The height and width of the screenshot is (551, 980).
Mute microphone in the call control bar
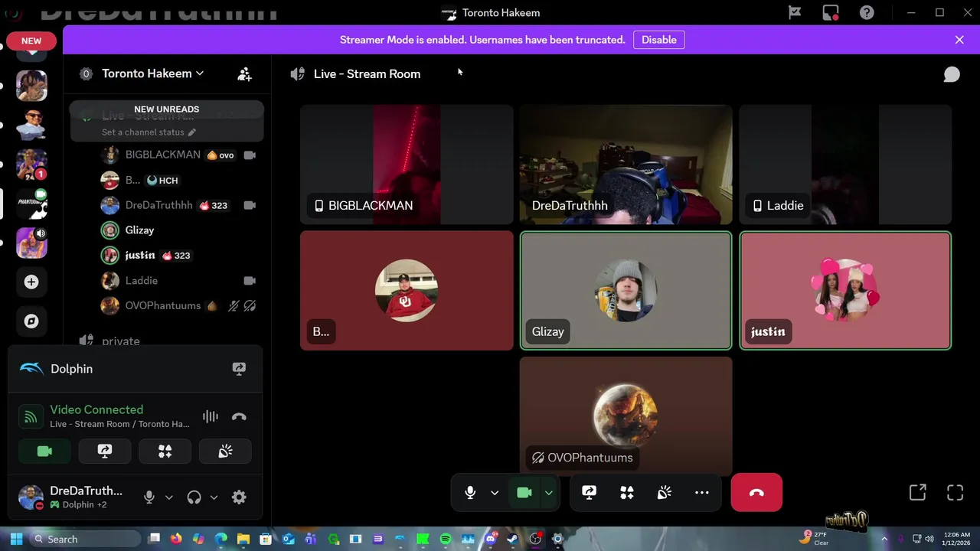(470, 492)
